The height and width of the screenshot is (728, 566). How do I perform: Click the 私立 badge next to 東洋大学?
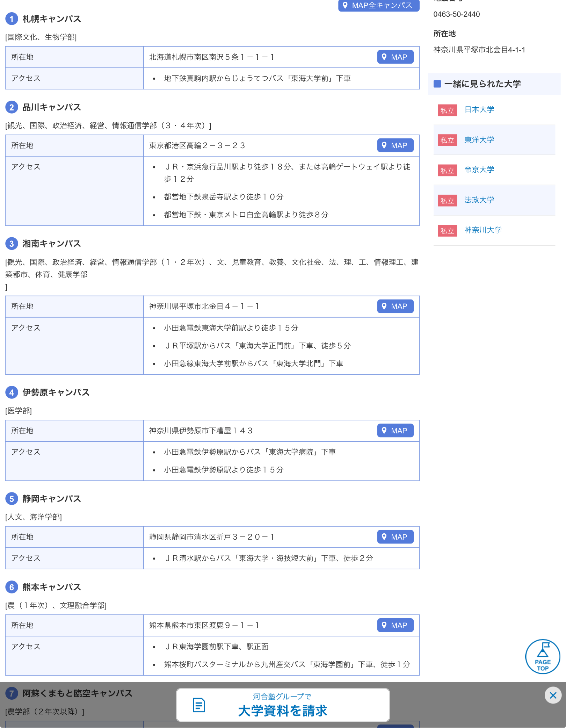click(x=447, y=140)
